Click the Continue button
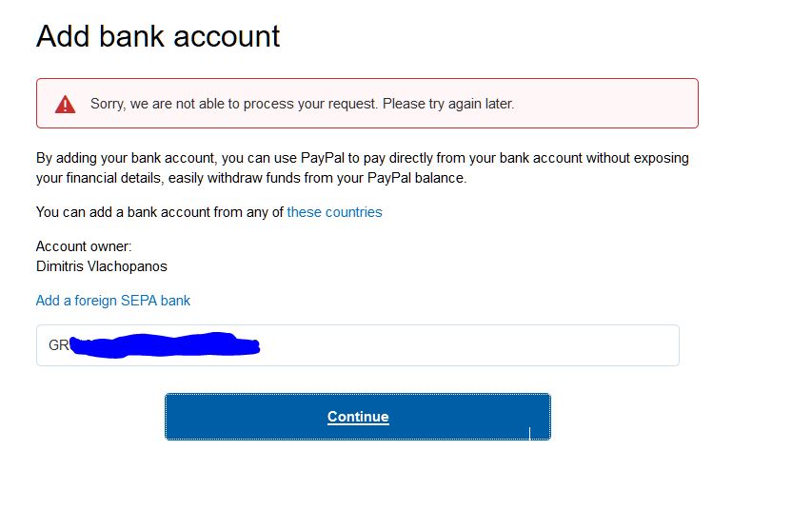Viewport: 812px width, 509px height. click(357, 417)
